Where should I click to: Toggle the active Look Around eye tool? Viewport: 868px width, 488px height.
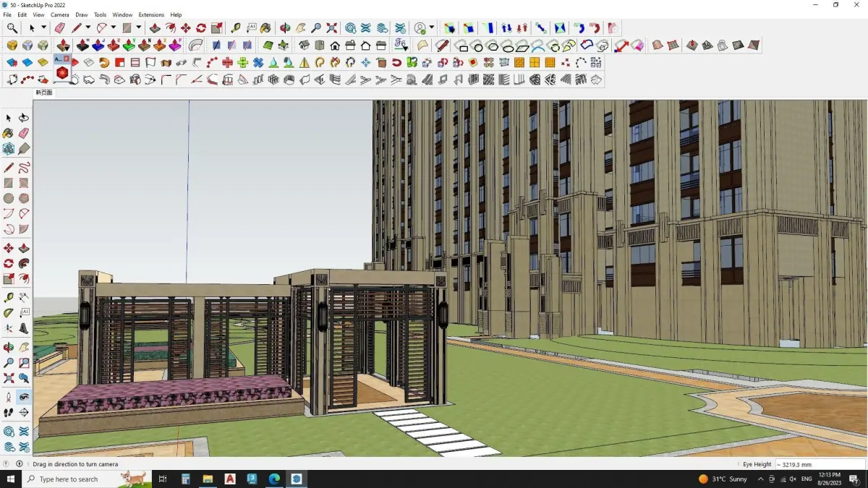(x=24, y=397)
